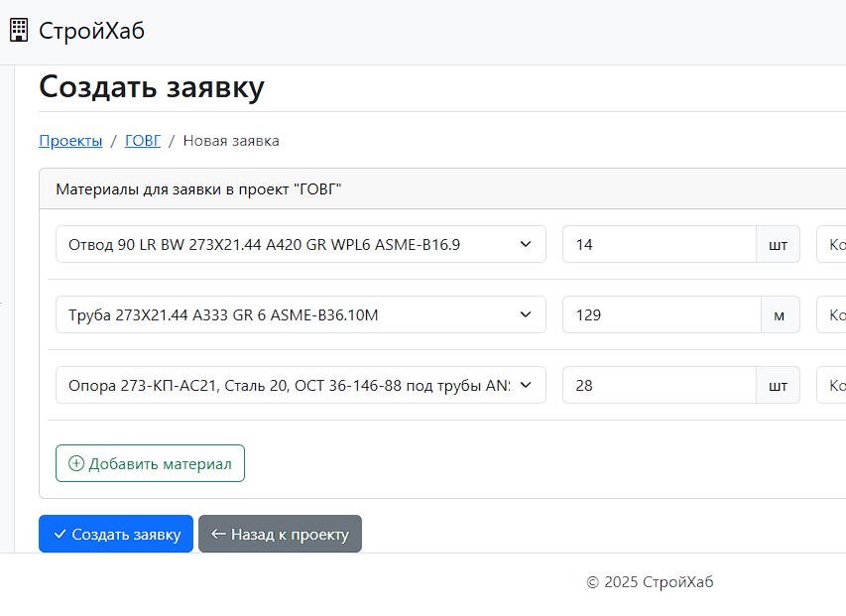Focus quantity field containing 14

coord(660,244)
